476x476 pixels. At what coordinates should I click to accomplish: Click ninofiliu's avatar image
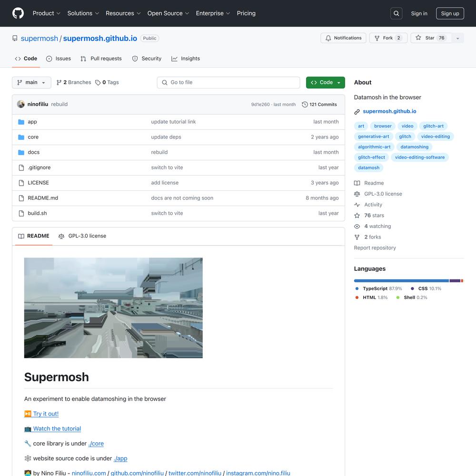20,104
